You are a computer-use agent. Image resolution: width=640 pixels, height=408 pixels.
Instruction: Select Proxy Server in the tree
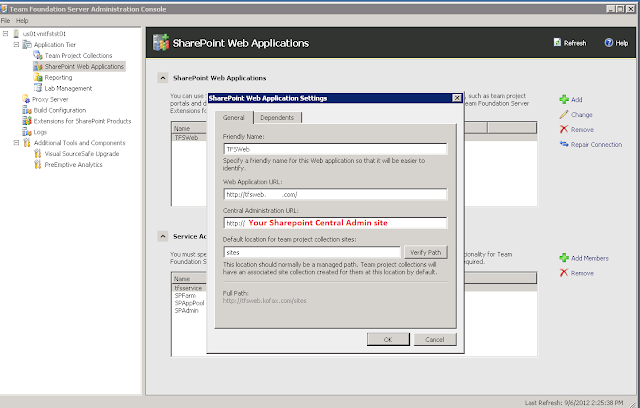point(50,99)
